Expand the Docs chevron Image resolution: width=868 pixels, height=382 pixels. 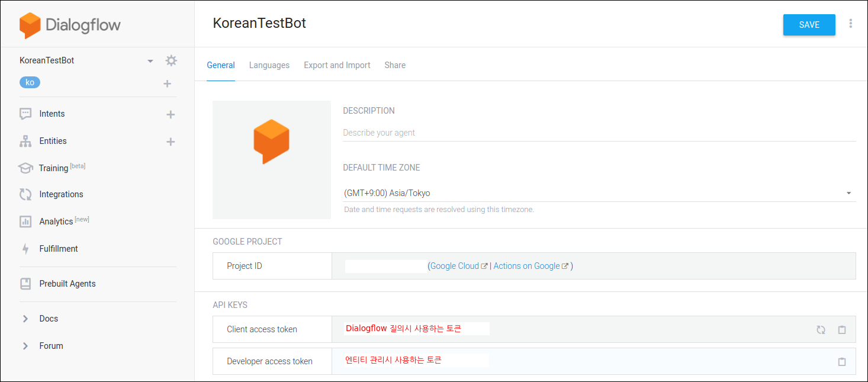(x=25, y=319)
